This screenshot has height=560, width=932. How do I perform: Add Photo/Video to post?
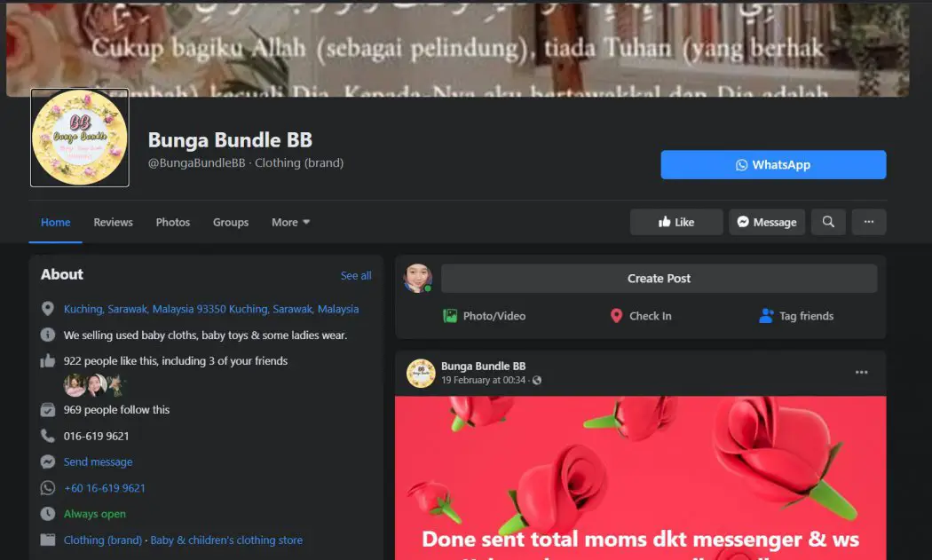(485, 316)
